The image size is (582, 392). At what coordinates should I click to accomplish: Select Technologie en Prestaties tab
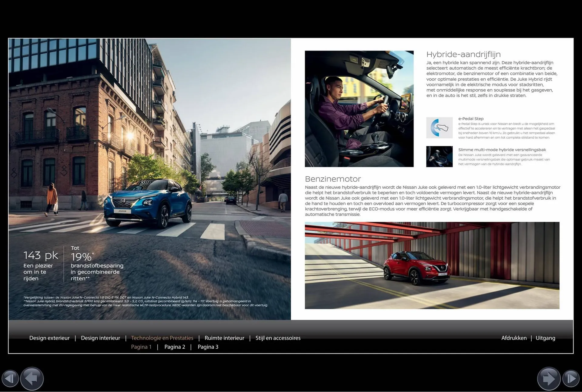pyautogui.click(x=162, y=338)
